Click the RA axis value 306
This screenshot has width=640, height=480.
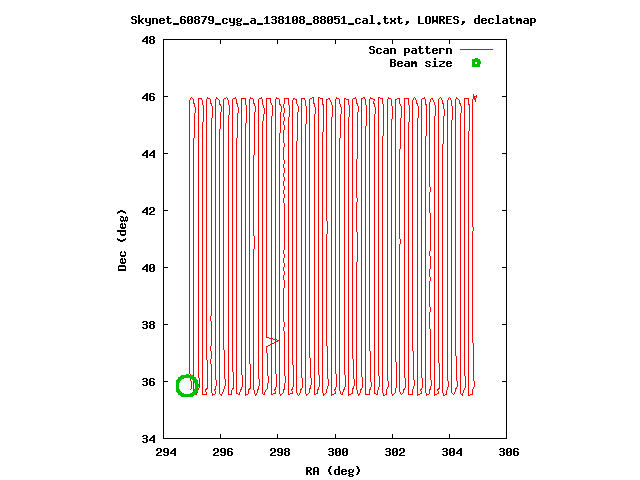[509, 452]
